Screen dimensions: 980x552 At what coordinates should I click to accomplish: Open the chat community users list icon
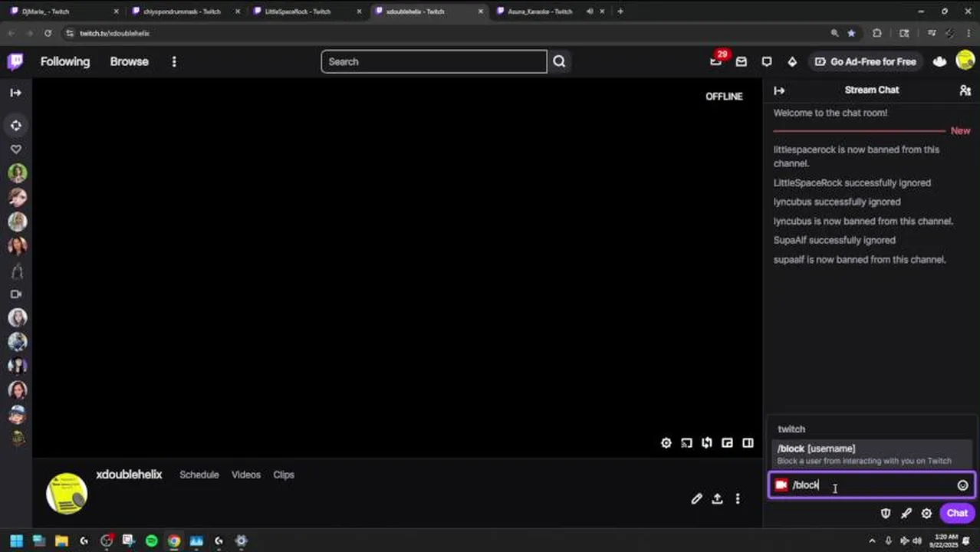965,90
